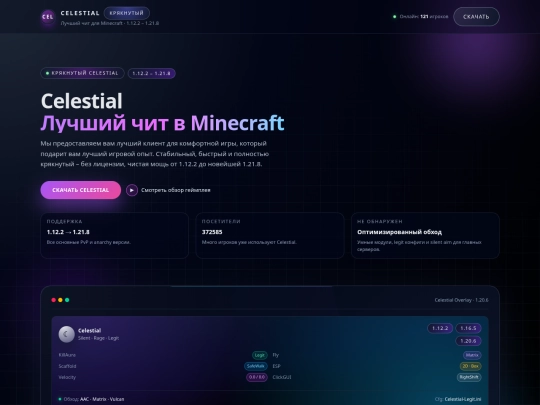Click the Silent · Rage · Legit subtitle
The height and width of the screenshot is (405, 540).
coord(98,338)
